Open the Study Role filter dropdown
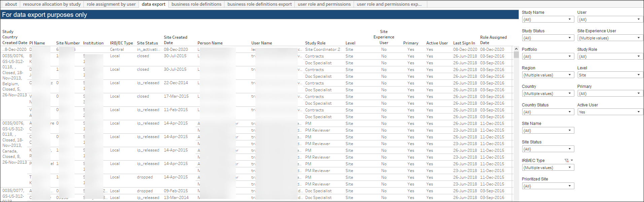Viewport: 644px width, 202px height. click(x=610, y=57)
